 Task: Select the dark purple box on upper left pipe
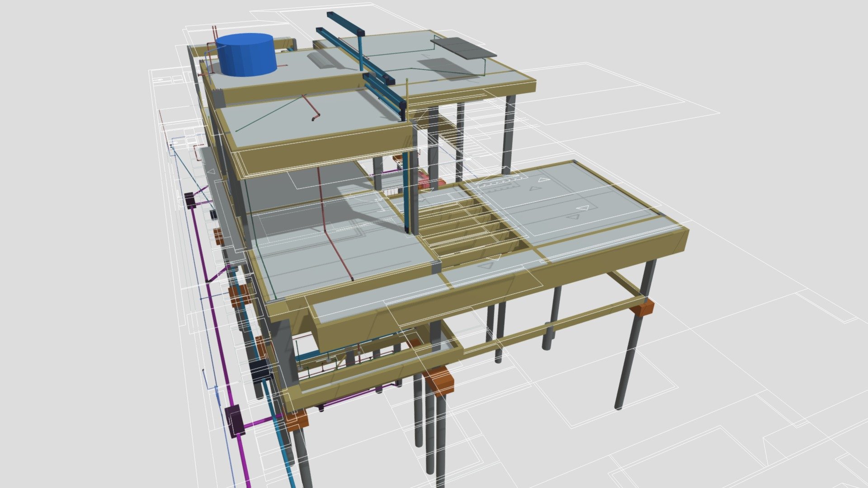(190, 200)
